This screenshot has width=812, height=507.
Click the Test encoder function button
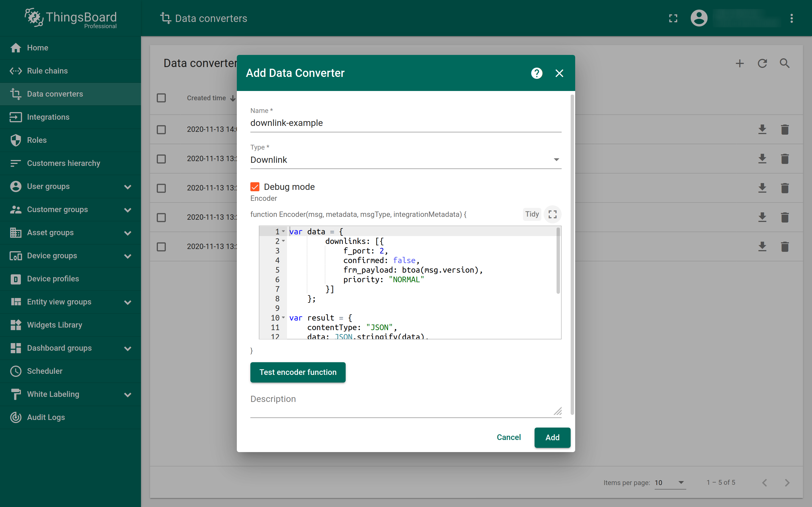tap(297, 372)
